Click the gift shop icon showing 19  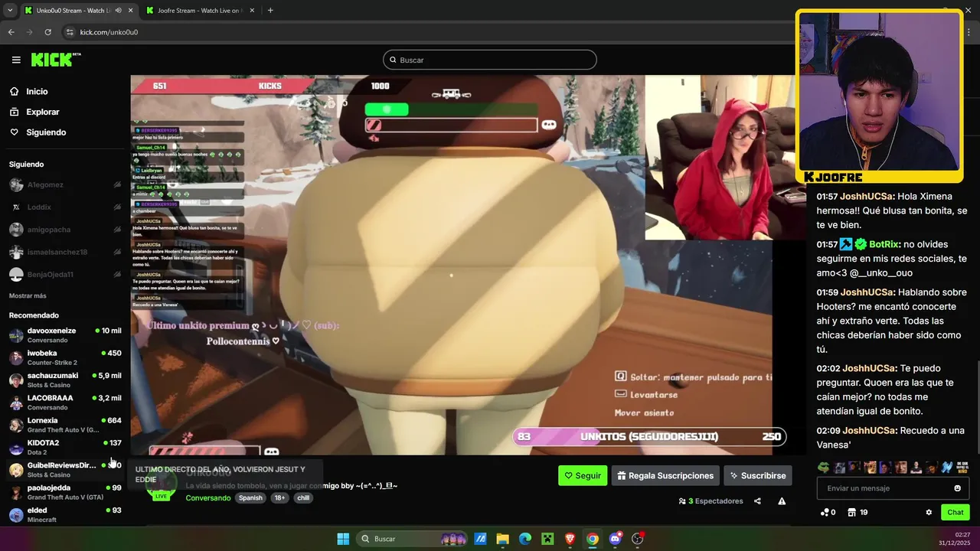(x=851, y=512)
